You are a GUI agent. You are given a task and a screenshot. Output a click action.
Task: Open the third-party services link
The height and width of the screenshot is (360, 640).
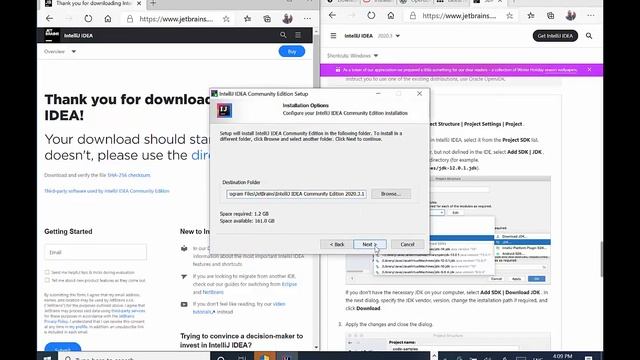pyautogui.click(x=128, y=311)
